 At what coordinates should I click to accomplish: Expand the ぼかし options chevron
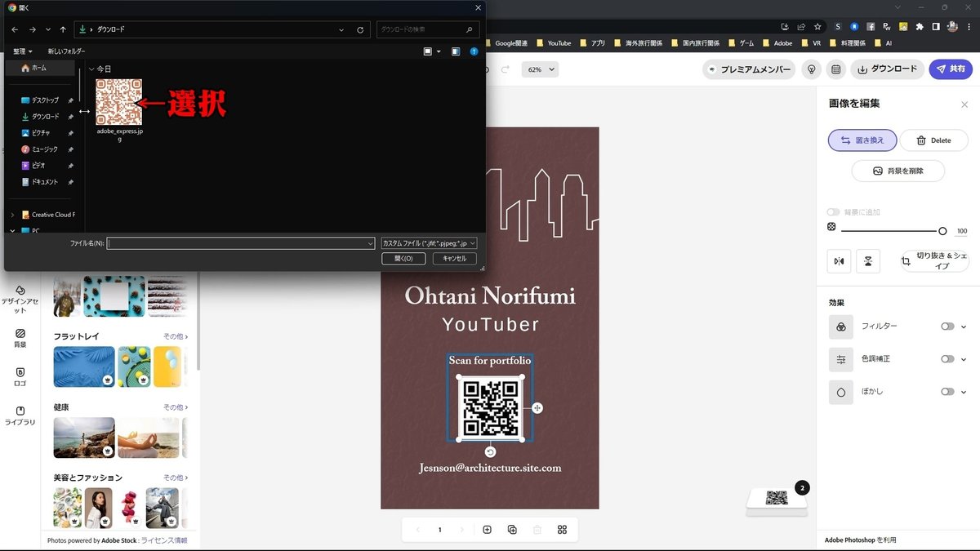pos(964,392)
